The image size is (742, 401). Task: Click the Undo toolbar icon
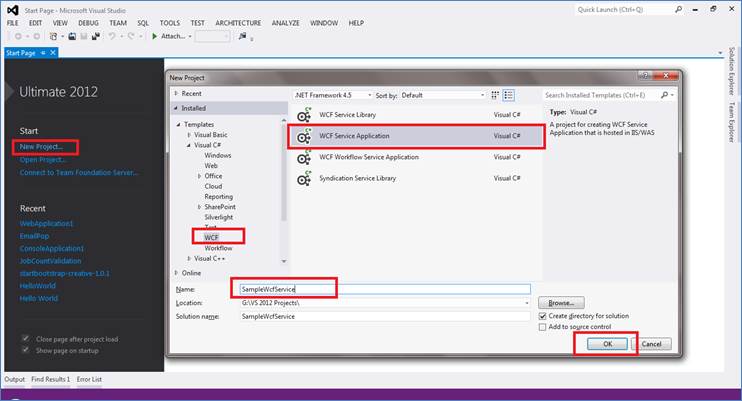(112, 36)
